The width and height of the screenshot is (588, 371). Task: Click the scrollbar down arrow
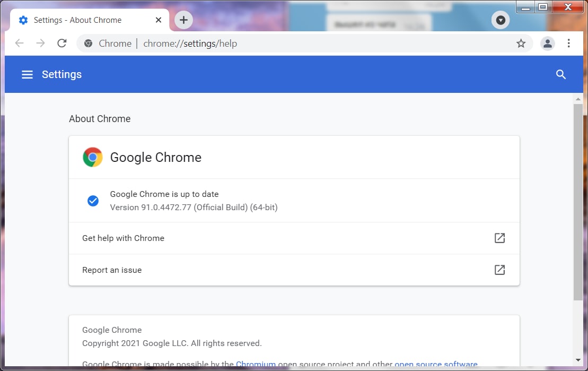pos(578,360)
